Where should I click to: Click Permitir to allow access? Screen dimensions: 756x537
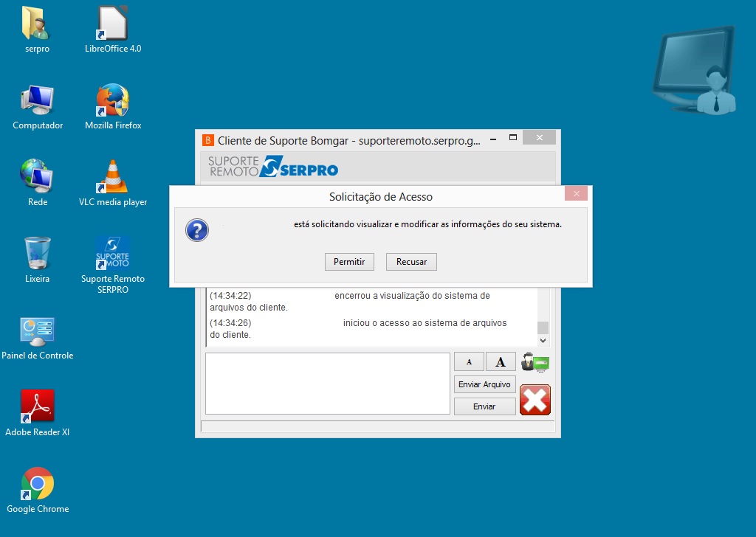[349, 262]
